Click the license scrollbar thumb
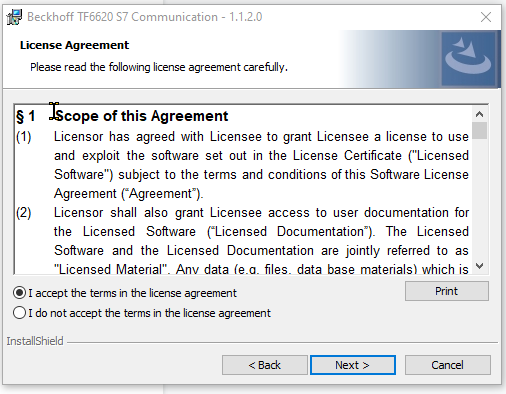This screenshot has height=394, width=506. tap(480, 131)
